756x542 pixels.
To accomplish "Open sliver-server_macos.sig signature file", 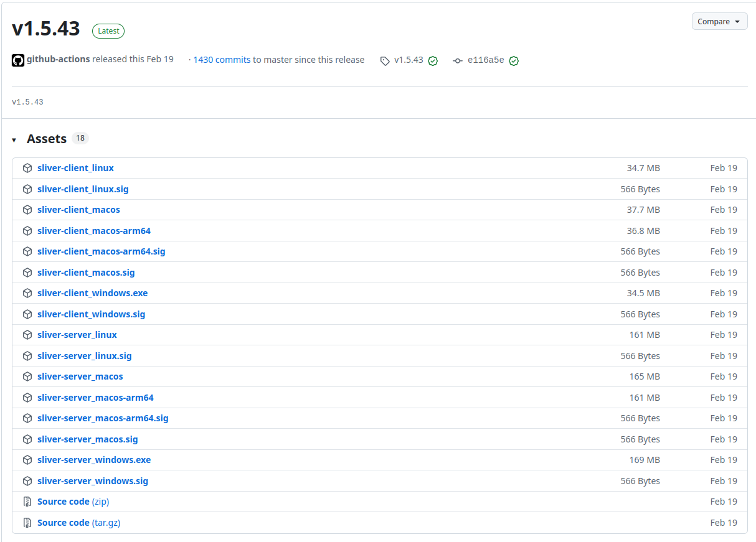I will tap(87, 439).
